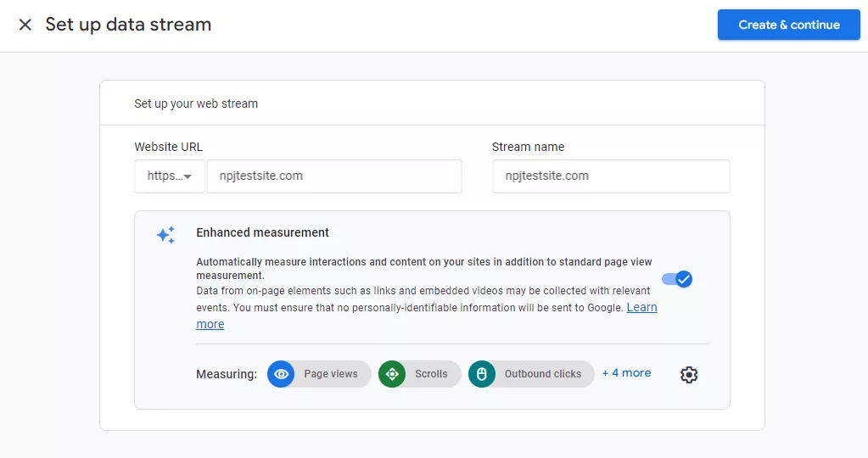The height and width of the screenshot is (458, 868).
Task: Click the Set up your web stream header
Action: coord(196,103)
